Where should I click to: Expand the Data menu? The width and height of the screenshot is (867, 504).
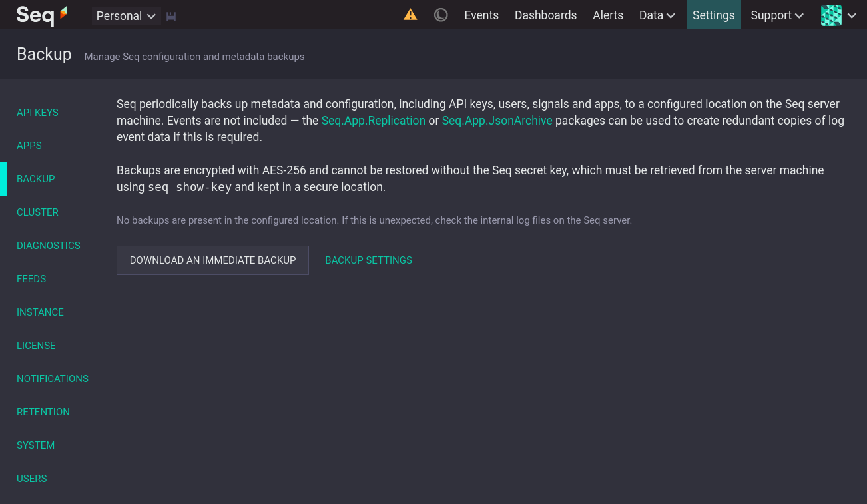click(657, 15)
